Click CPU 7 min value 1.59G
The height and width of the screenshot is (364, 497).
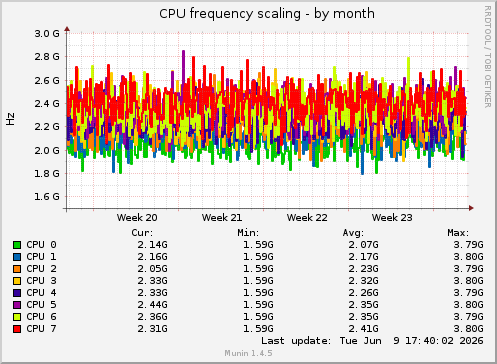258,329
